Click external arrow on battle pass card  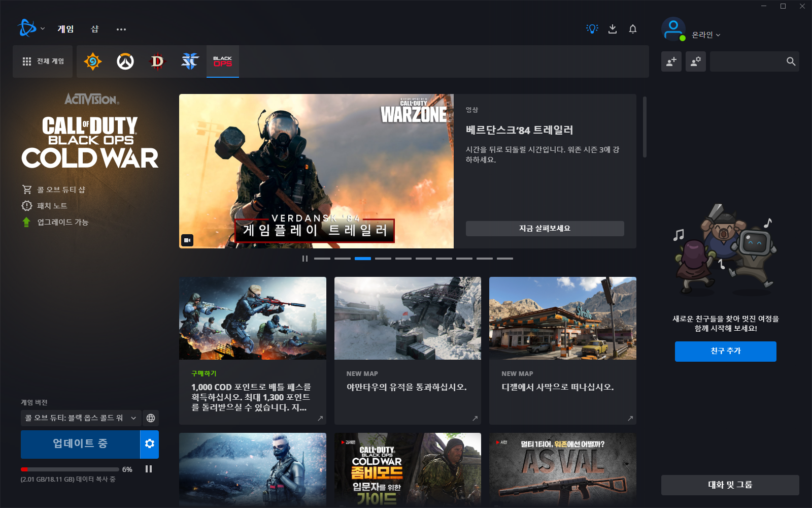[320, 419]
